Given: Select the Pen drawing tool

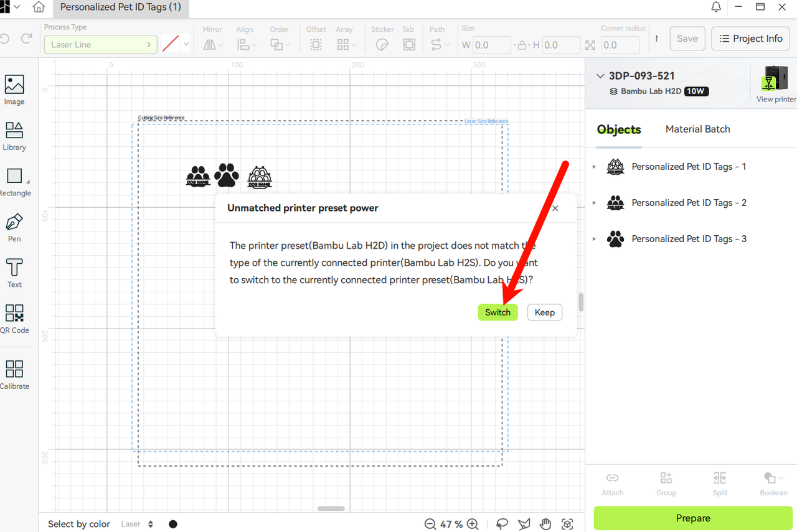Looking at the screenshot, I should [x=14, y=227].
